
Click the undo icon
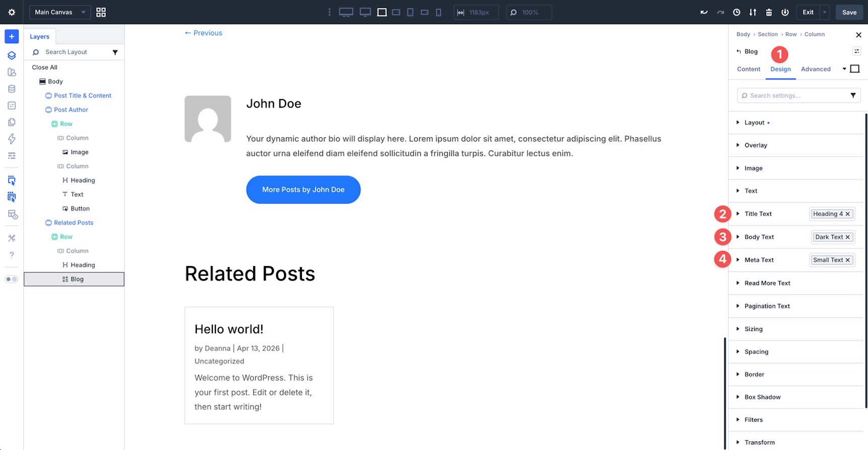point(704,12)
